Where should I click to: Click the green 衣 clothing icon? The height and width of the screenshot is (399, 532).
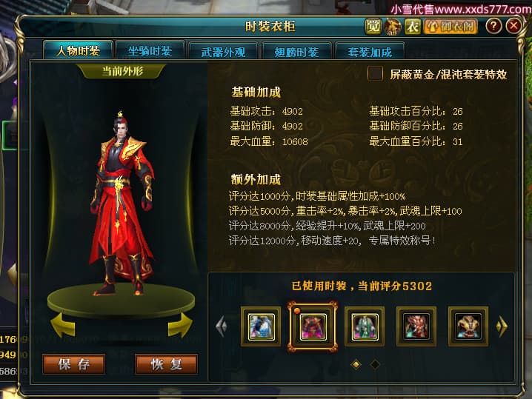(x=413, y=27)
